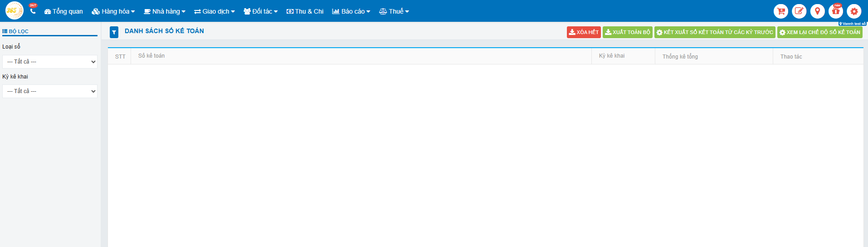Open the gift box 'new' icon
The image size is (868, 247).
point(835,11)
